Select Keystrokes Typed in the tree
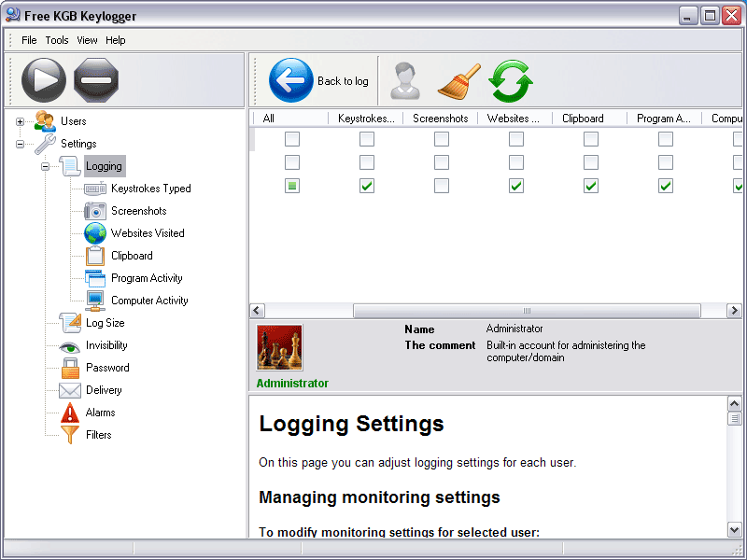The width and height of the screenshot is (747, 560). 151,189
